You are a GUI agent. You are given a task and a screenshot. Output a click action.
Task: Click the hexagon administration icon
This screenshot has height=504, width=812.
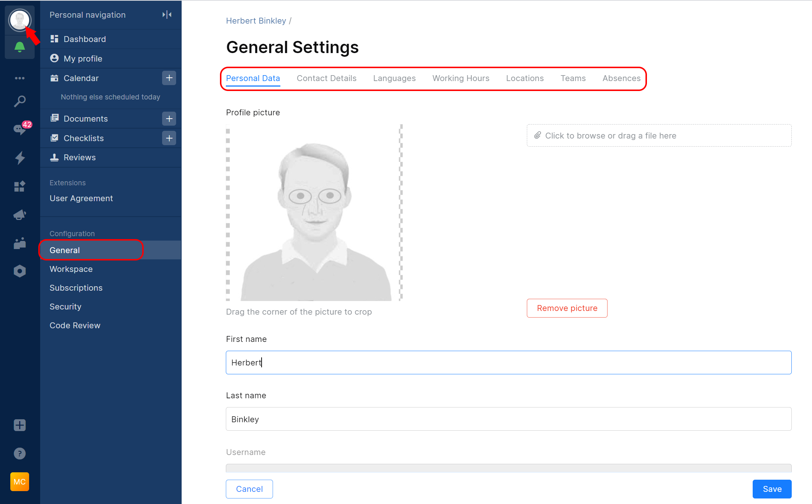tap(20, 271)
